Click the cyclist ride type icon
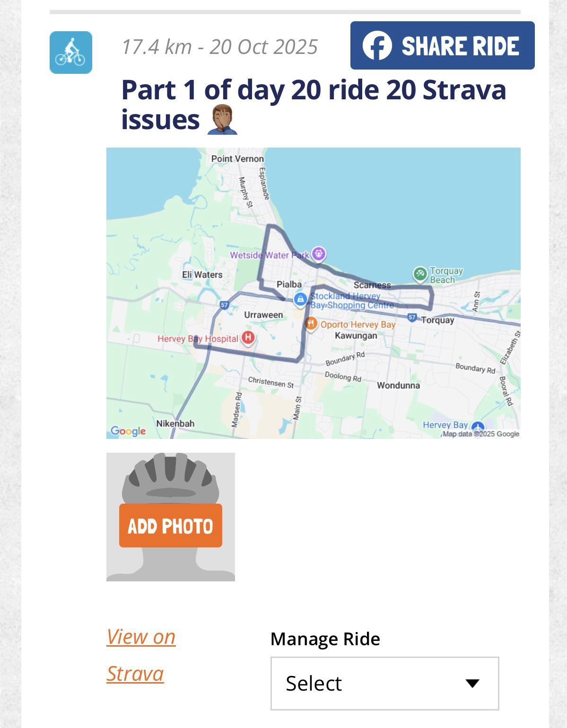 pyautogui.click(x=70, y=53)
